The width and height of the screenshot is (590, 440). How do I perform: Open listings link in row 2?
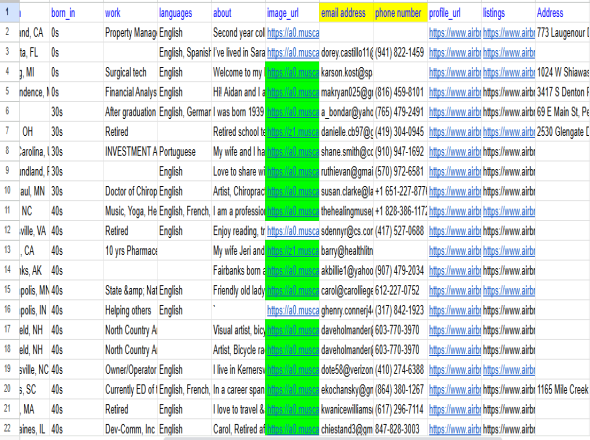[x=509, y=33]
